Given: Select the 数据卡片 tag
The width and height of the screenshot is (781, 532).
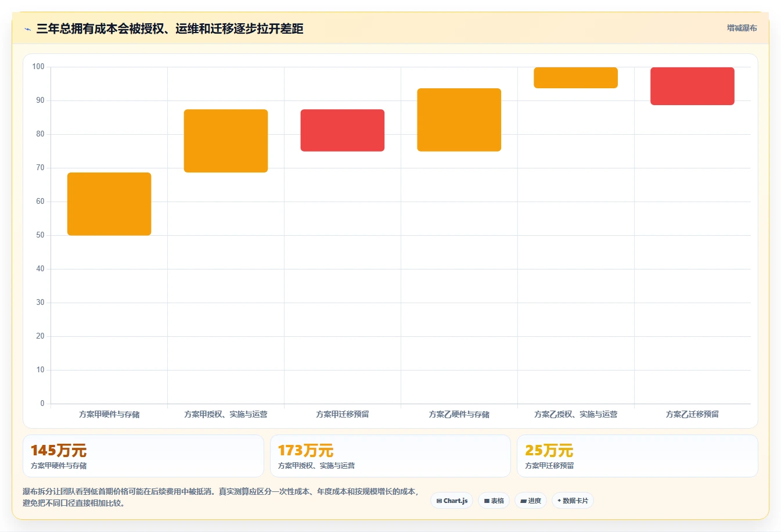Looking at the screenshot, I should pyautogui.click(x=573, y=501).
